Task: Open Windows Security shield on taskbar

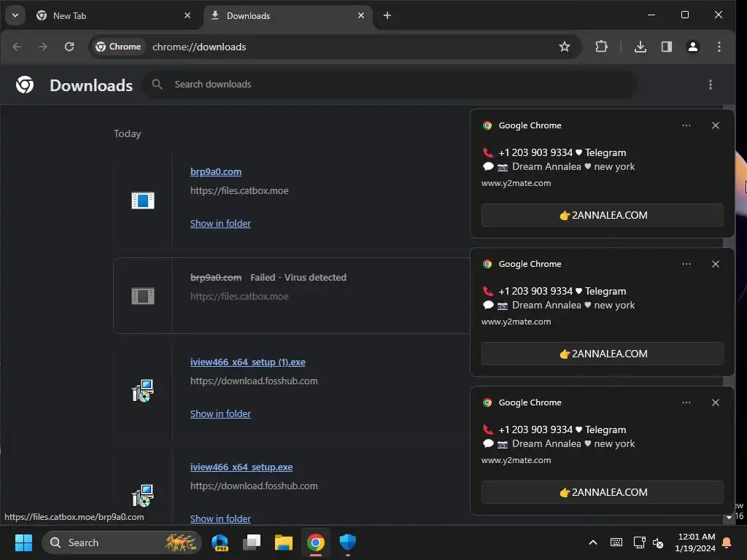Action: pos(347,542)
